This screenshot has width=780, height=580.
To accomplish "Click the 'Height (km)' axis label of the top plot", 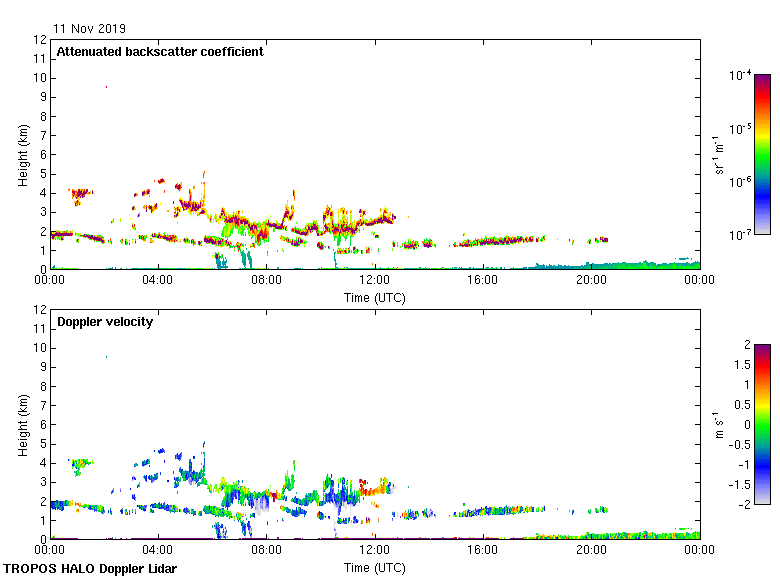I will 23,155.
